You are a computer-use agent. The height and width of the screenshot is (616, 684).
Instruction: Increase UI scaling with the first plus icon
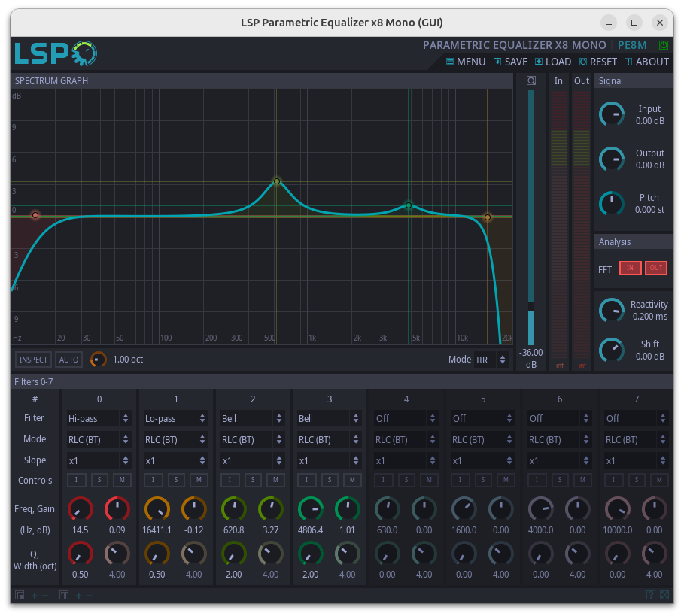[34, 596]
